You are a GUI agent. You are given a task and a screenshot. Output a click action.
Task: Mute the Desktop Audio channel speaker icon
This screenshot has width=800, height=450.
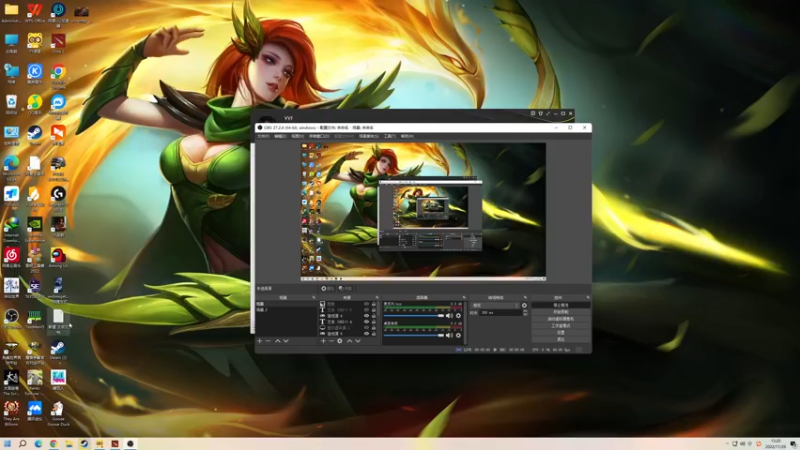(449, 335)
